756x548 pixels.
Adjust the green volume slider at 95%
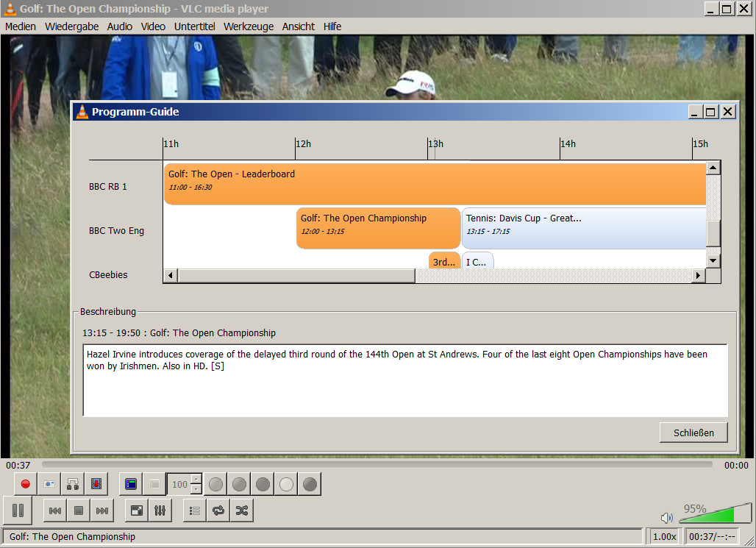coord(716,513)
